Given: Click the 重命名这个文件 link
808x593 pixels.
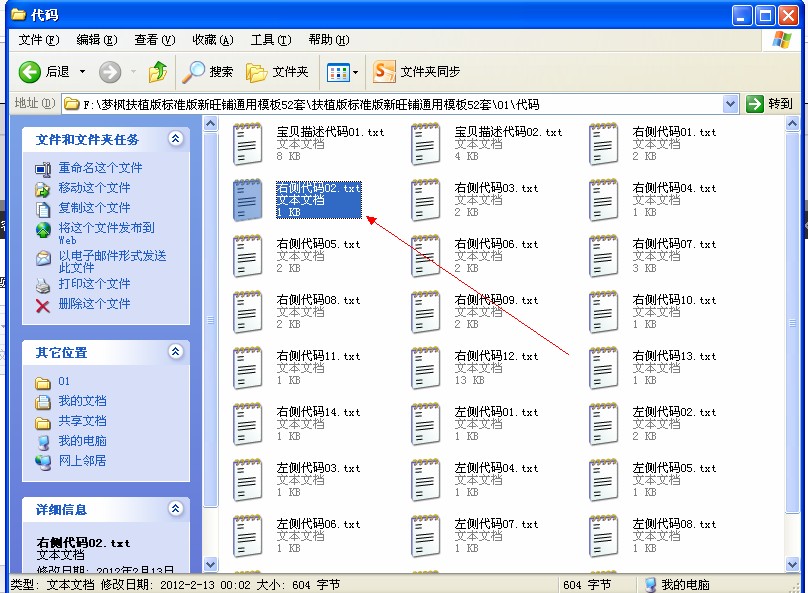Looking at the screenshot, I should tap(100, 168).
